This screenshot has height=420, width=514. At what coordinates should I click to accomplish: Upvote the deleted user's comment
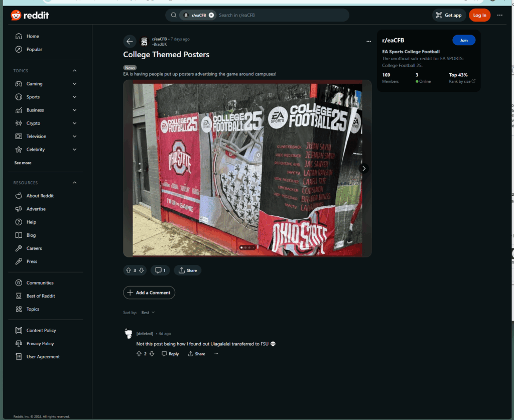(x=139, y=354)
